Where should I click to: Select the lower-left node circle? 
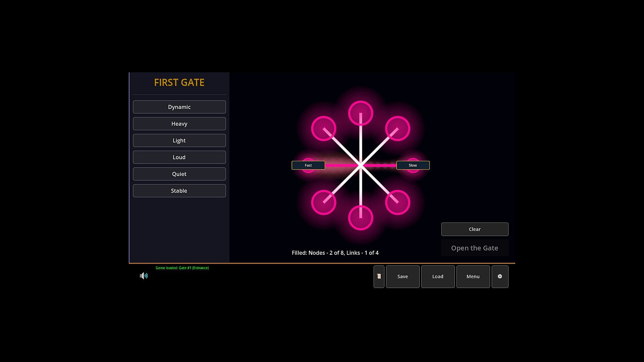(324, 202)
